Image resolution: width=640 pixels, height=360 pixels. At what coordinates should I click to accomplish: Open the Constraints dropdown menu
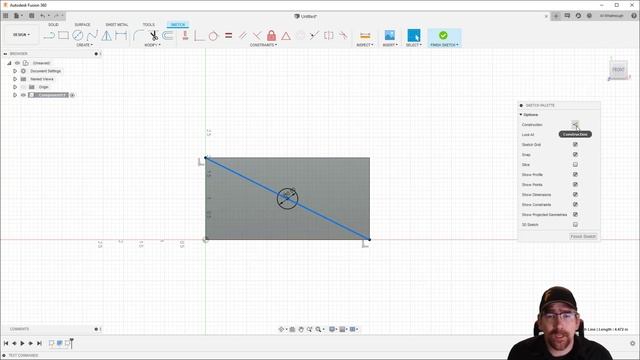(x=263, y=45)
